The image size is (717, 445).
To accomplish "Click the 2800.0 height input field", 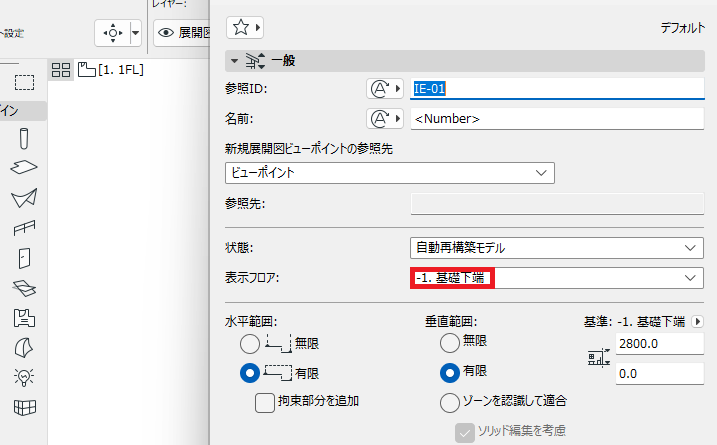I will (x=659, y=343).
